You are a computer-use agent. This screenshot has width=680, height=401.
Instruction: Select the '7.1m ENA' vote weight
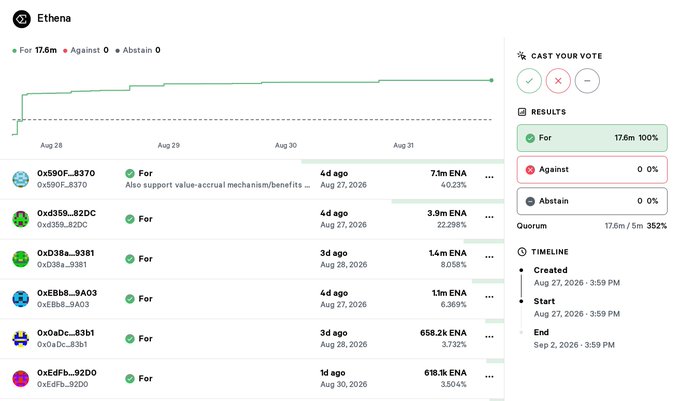(448, 173)
